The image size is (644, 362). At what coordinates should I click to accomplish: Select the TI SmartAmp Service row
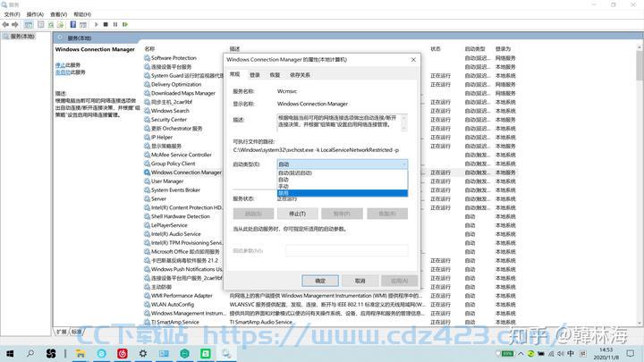coord(175,322)
